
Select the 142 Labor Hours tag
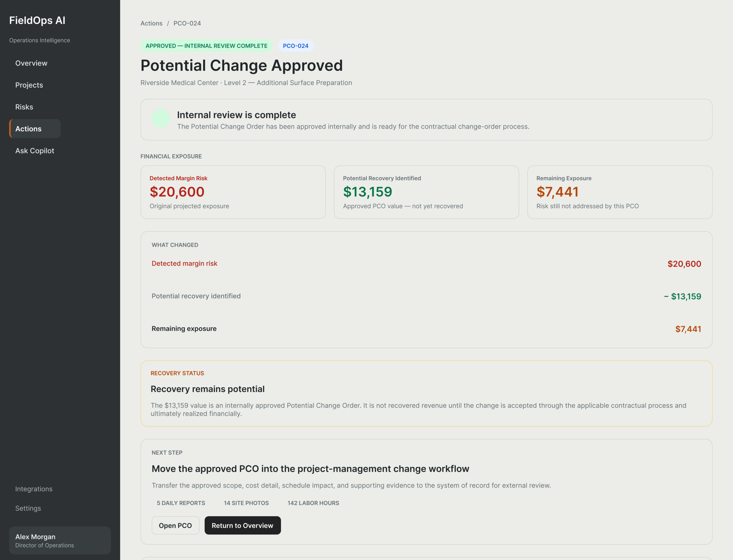(313, 503)
